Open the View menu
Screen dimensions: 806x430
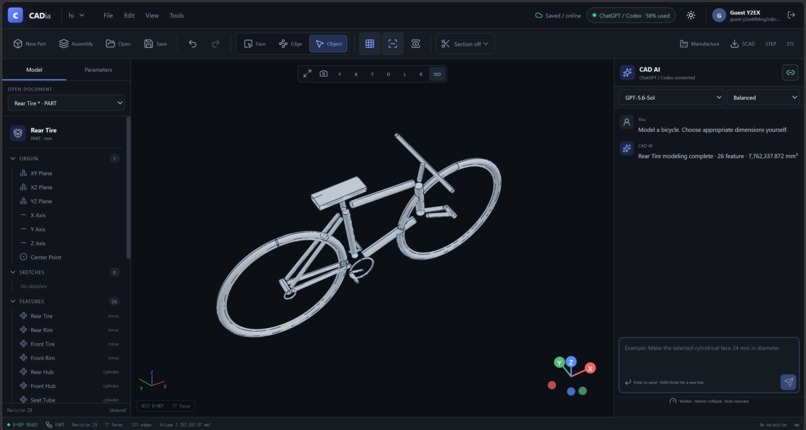152,15
